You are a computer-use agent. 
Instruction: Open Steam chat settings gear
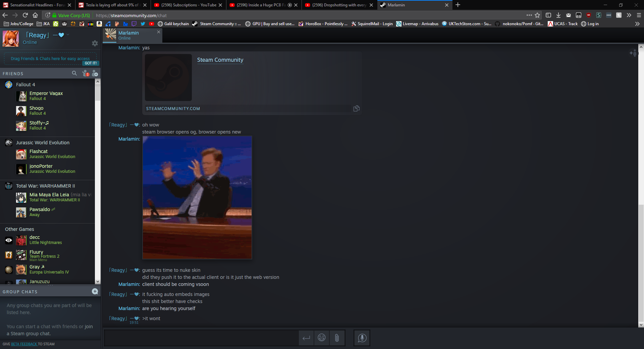[95, 43]
